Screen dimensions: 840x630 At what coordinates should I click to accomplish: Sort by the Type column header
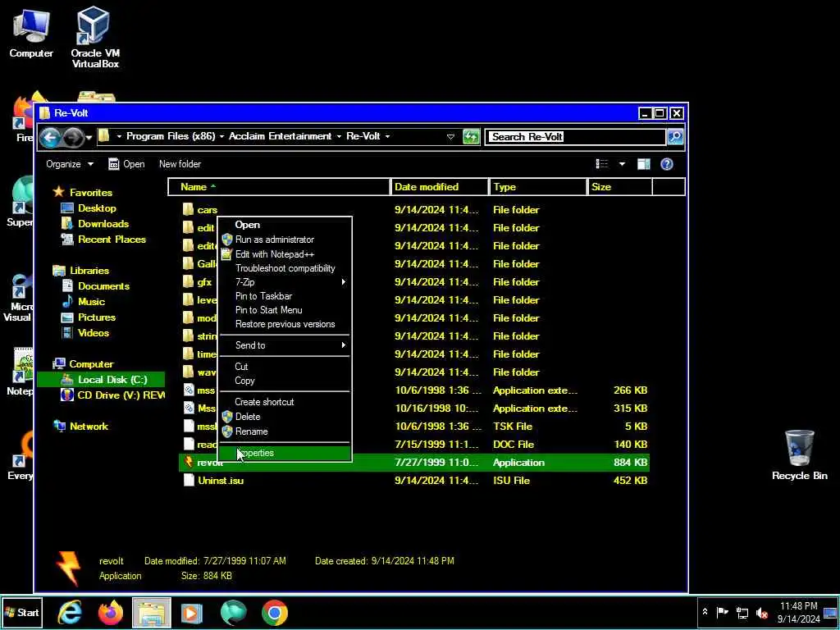click(538, 187)
